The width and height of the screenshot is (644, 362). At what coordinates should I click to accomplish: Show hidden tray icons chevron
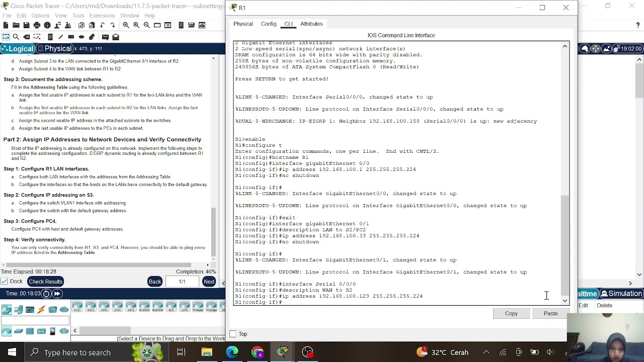pos(486,352)
